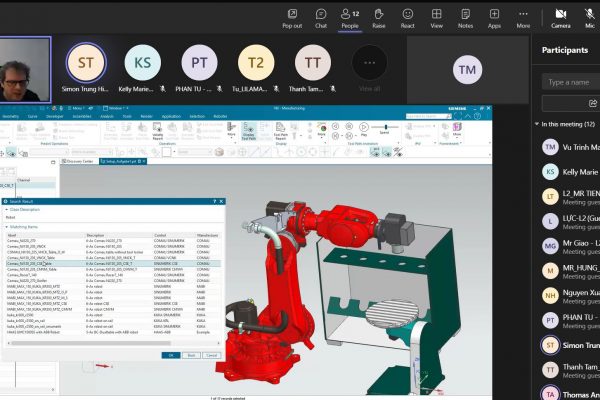The width and height of the screenshot is (600, 400).
Task: Adjust the tool path animation Speed slider
Action: click(387, 129)
